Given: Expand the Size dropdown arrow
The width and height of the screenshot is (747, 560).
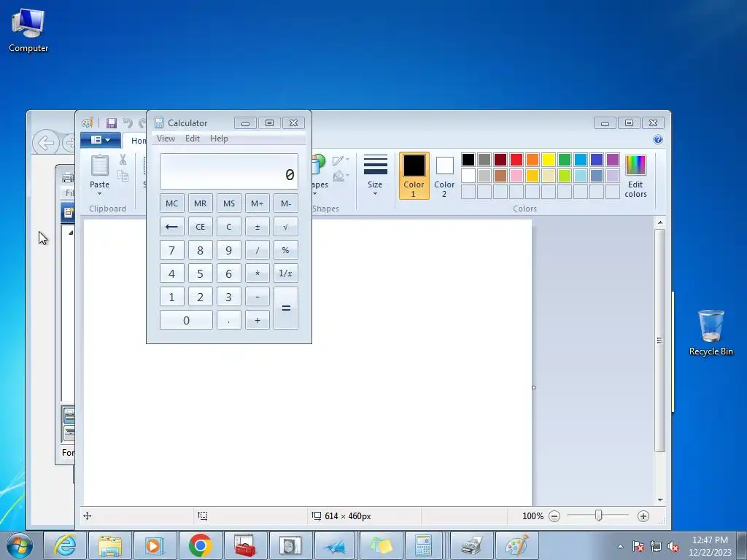Looking at the screenshot, I should [375, 193].
